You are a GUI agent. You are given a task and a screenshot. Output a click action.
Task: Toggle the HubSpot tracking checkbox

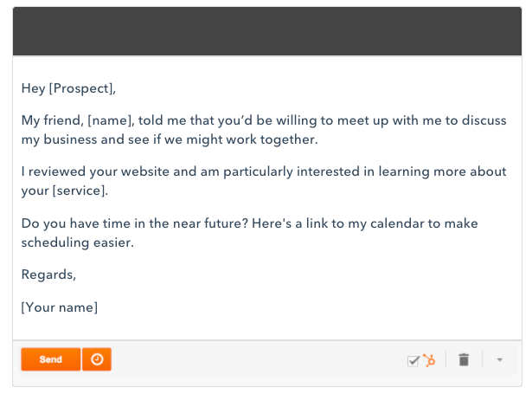pos(413,361)
